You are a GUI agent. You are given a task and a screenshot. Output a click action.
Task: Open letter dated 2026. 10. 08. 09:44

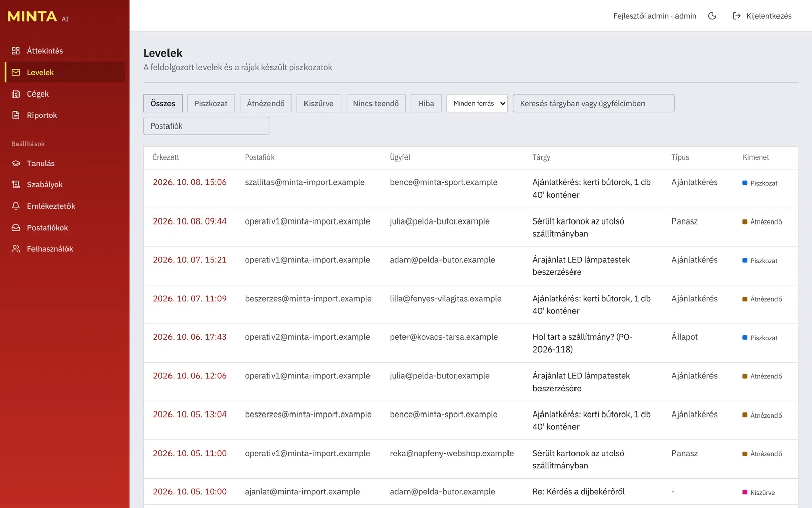pyautogui.click(x=190, y=221)
